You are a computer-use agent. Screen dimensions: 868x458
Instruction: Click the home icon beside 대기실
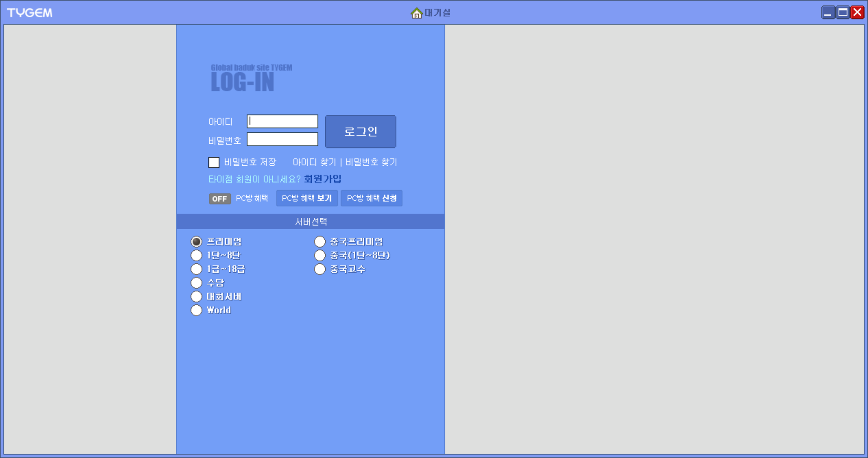[416, 13]
